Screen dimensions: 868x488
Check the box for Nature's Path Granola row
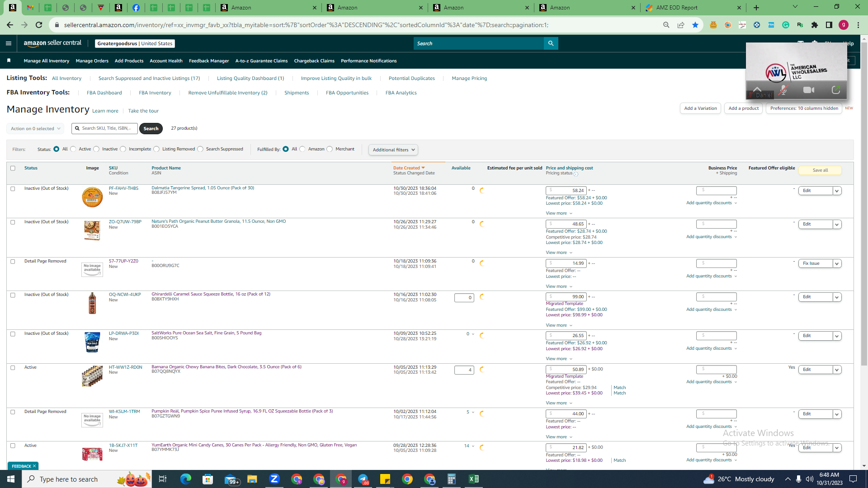click(13, 222)
